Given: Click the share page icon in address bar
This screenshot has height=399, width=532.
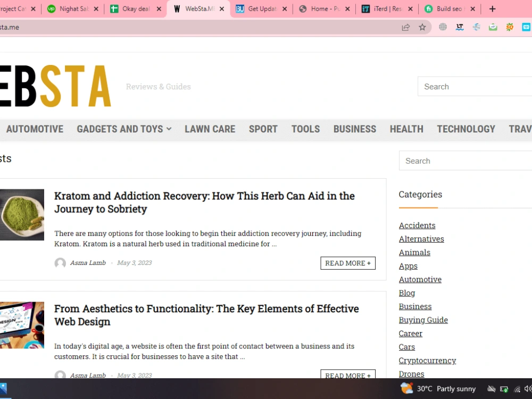Looking at the screenshot, I should point(405,27).
